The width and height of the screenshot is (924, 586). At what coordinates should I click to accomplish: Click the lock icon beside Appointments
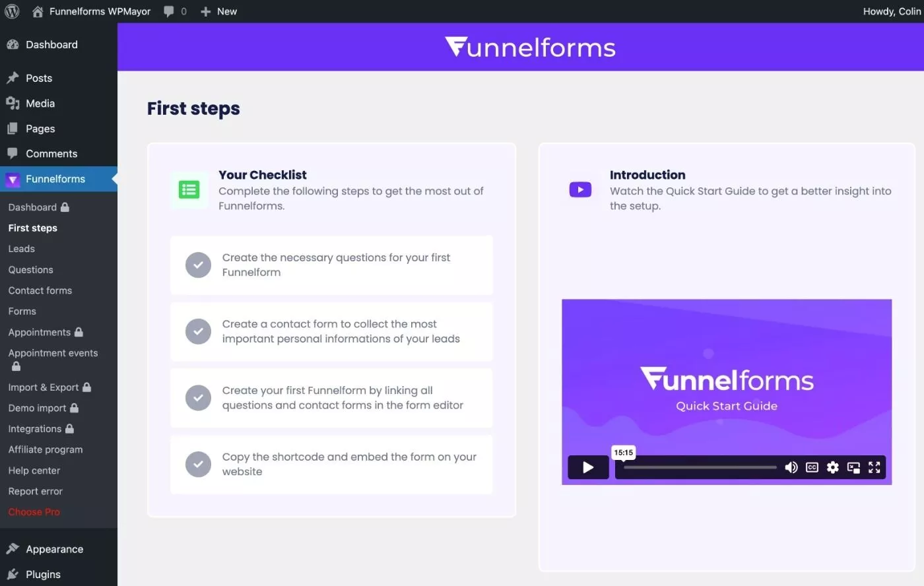tap(79, 332)
